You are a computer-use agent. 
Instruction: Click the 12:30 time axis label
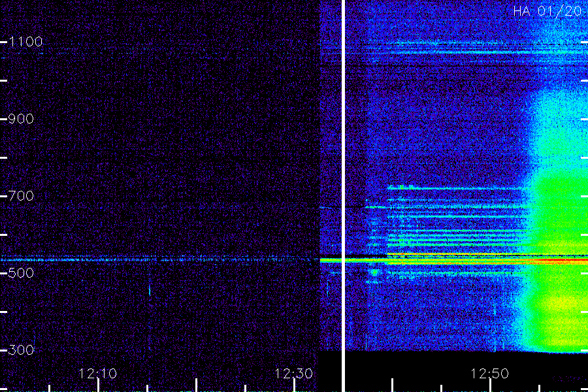(293, 374)
